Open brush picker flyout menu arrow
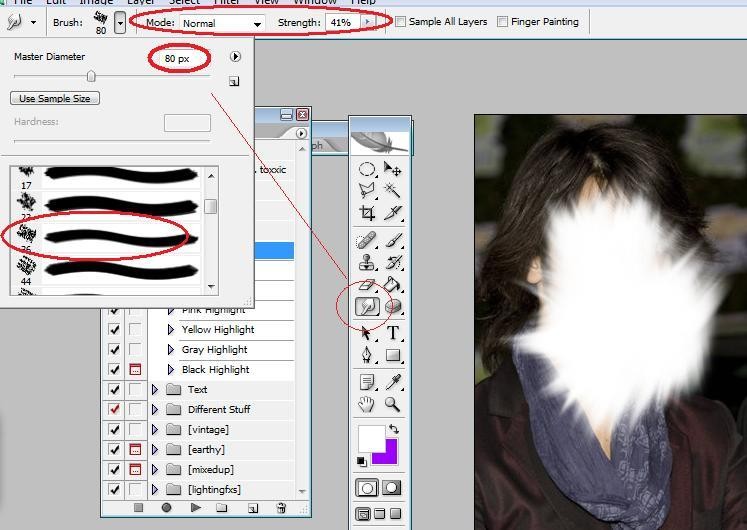This screenshot has height=530, width=747. [x=235, y=57]
